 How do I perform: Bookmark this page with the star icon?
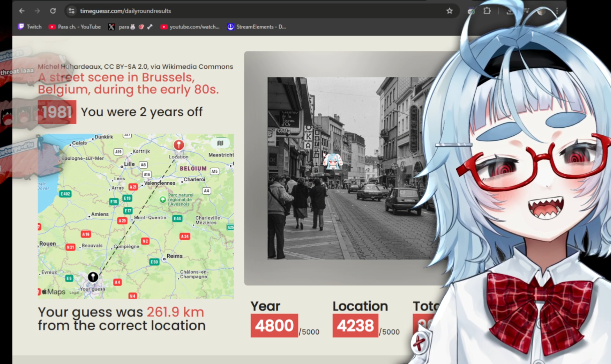click(449, 11)
